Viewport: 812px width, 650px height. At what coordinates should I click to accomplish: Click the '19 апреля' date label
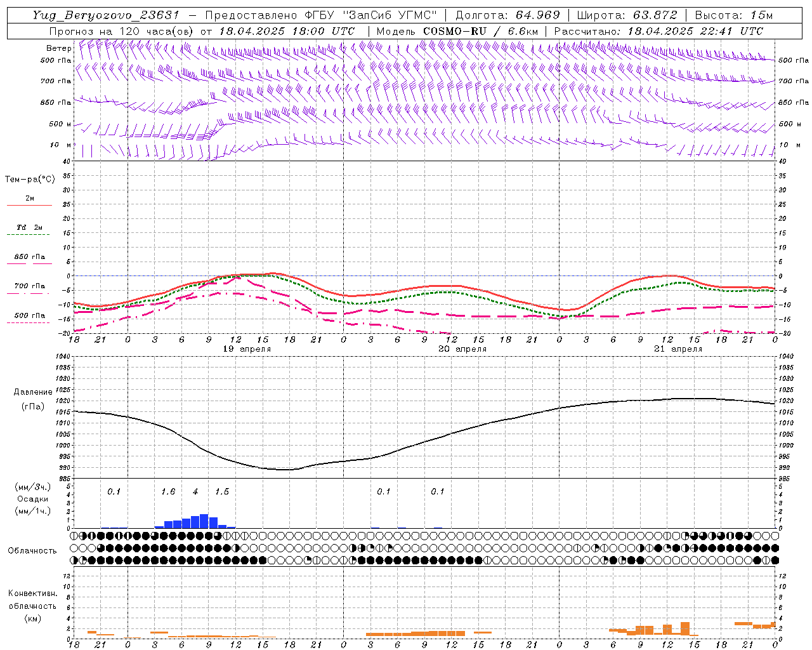click(x=247, y=349)
